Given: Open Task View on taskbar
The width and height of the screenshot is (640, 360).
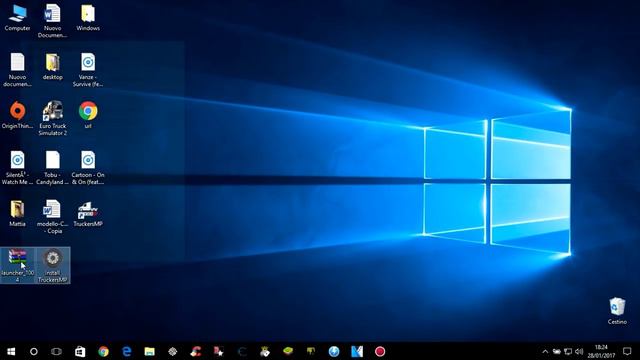Looking at the screenshot, I should pos(56,351).
